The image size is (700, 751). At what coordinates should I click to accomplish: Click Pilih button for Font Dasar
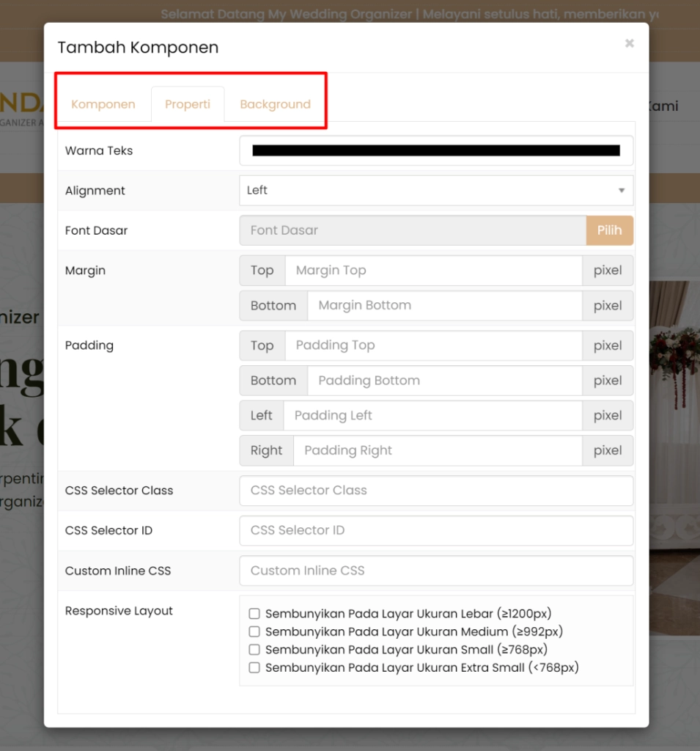(609, 230)
